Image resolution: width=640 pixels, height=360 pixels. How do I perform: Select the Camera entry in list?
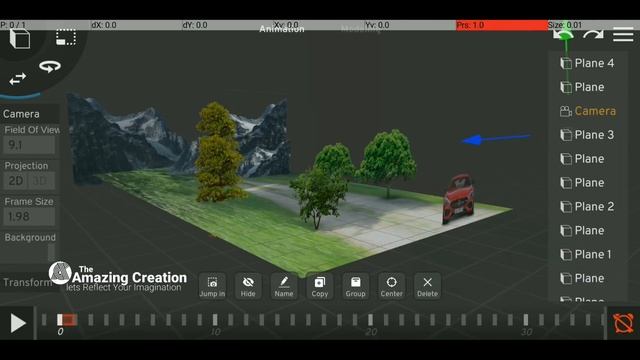[x=587, y=111]
